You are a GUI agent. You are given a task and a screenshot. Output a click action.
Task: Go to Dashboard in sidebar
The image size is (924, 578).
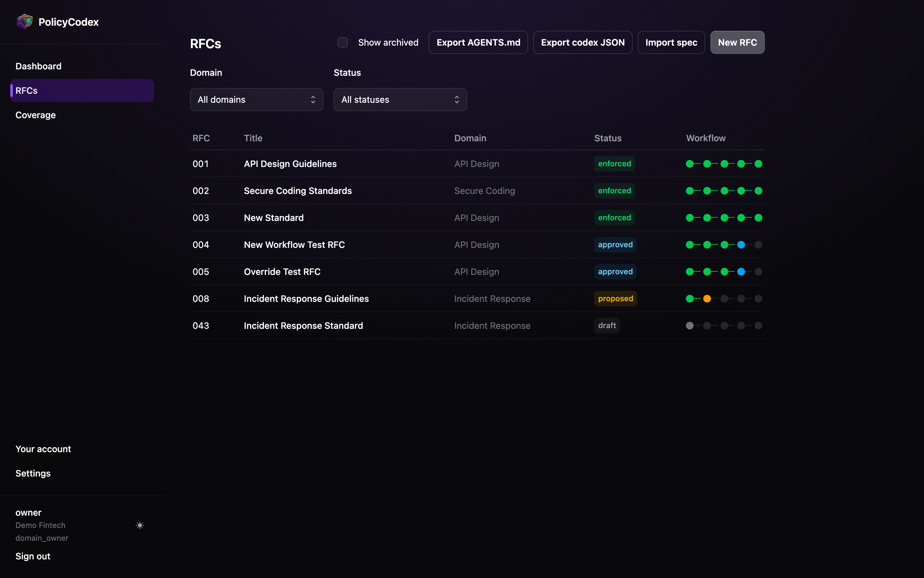[38, 66]
